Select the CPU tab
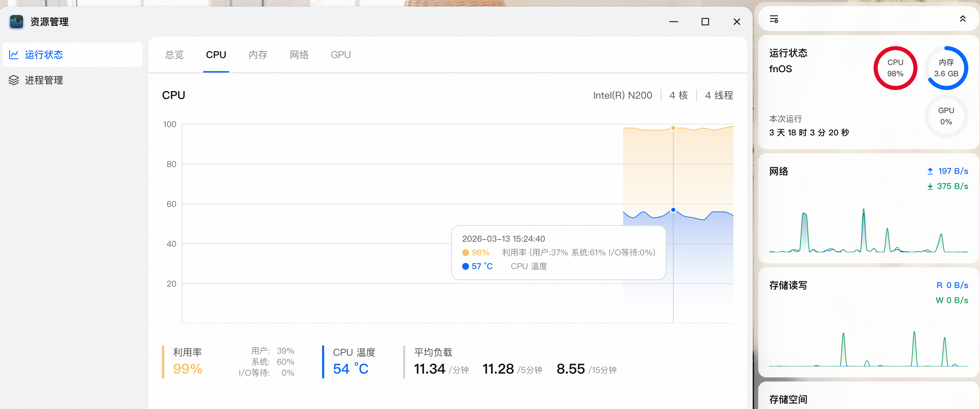980x409 pixels. [216, 55]
